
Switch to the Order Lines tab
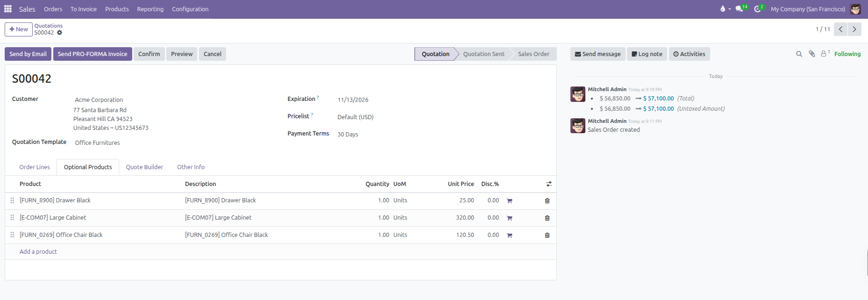point(35,167)
